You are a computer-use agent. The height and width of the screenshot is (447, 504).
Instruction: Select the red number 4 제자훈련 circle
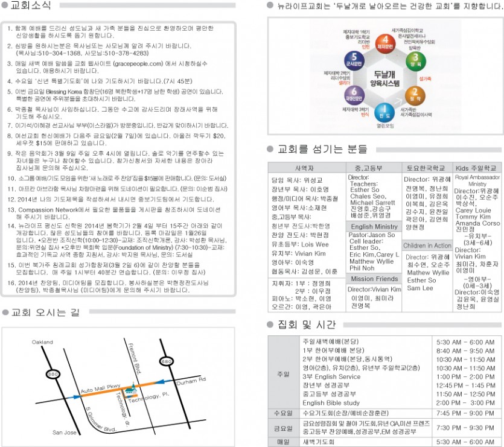(385, 43)
